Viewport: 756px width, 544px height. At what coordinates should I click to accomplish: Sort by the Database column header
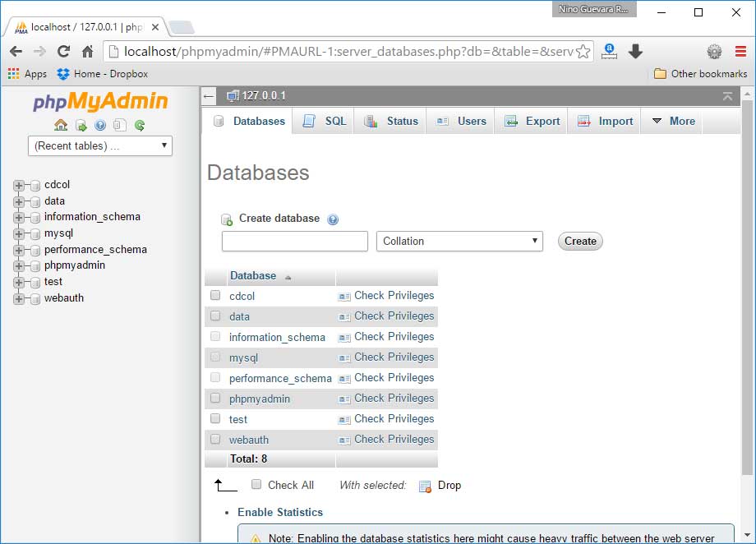point(253,276)
